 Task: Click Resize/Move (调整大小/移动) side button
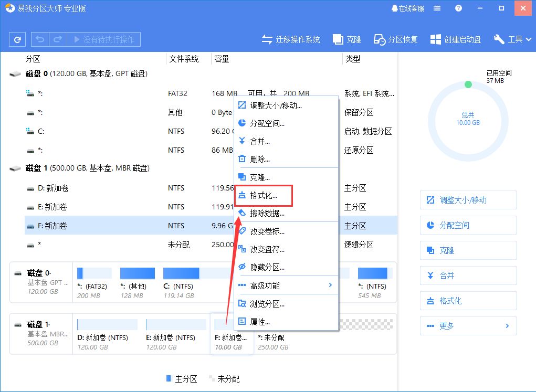468,200
